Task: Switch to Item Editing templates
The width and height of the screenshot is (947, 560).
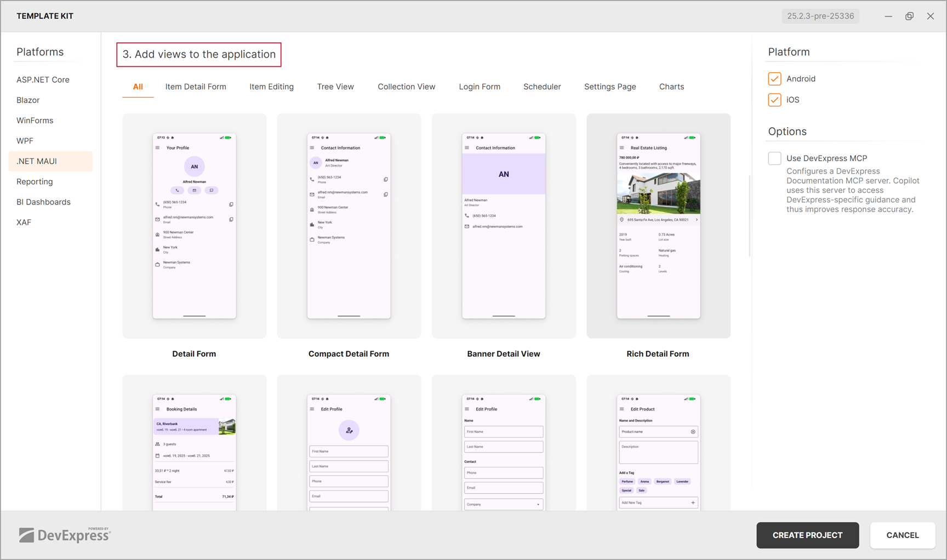Action: click(271, 87)
